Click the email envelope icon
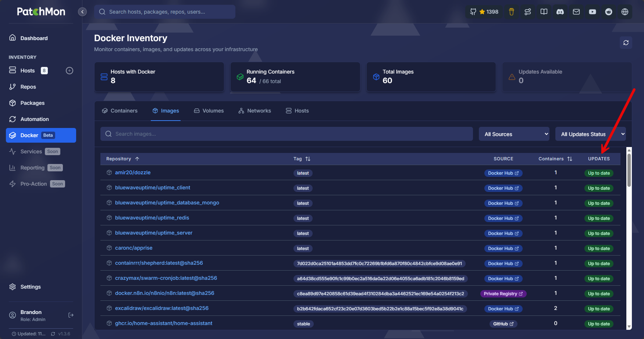Image resolution: width=644 pixels, height=339 pixels. tap(576, 12)
